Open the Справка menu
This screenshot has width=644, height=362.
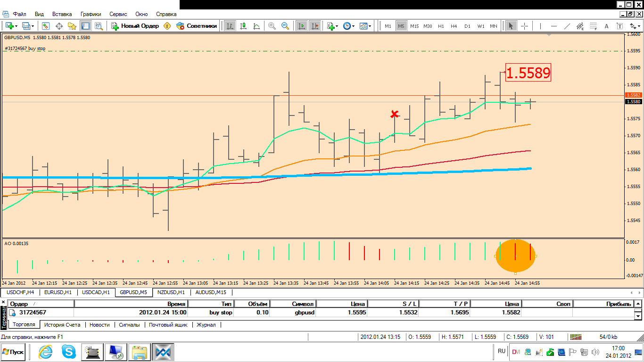tap(166, 15)
